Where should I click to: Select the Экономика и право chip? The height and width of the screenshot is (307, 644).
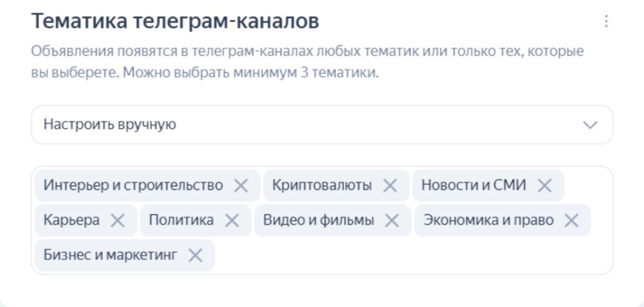[x=488, y=220]
